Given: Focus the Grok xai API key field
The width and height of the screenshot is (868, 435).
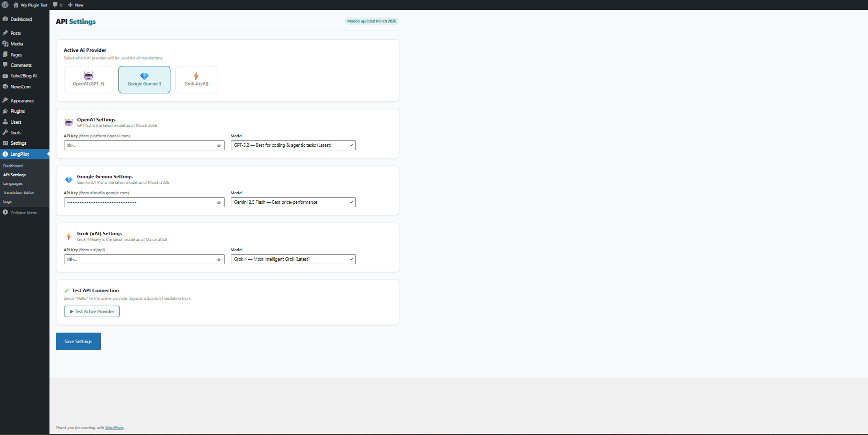Looking at the screenshot, I should point(144,259).
